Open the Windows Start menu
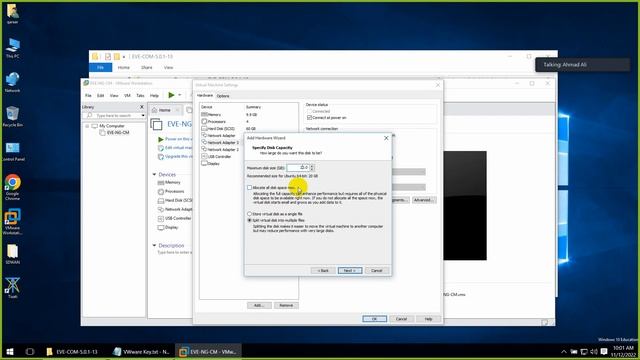 click(x=10, y=351)
